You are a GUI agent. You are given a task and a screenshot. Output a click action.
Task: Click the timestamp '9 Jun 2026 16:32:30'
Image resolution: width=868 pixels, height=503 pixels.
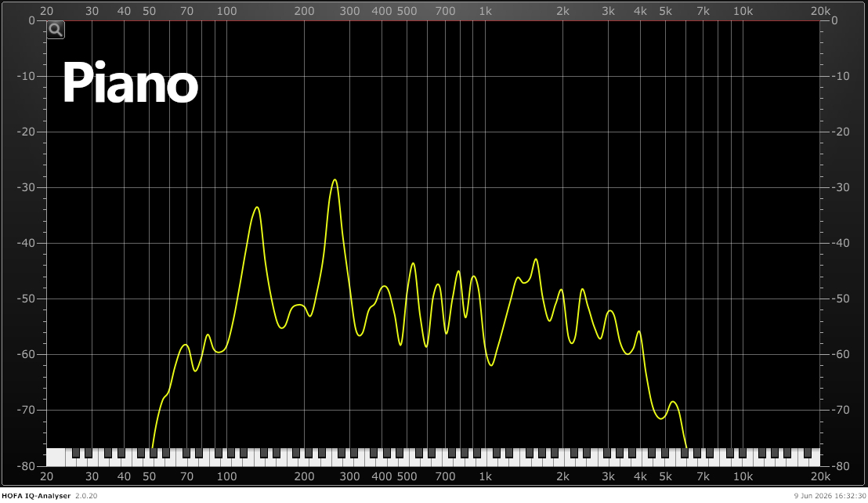(830, 496)
